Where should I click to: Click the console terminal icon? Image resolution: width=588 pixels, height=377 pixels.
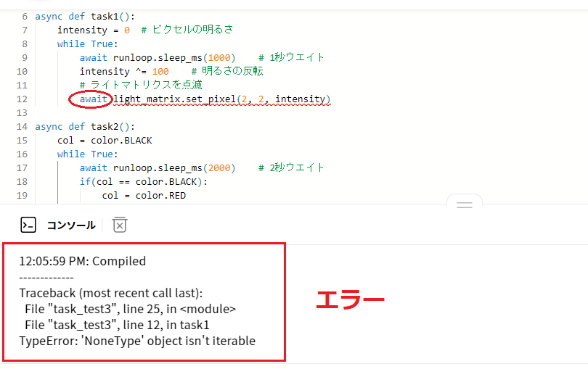pos(28,225)
